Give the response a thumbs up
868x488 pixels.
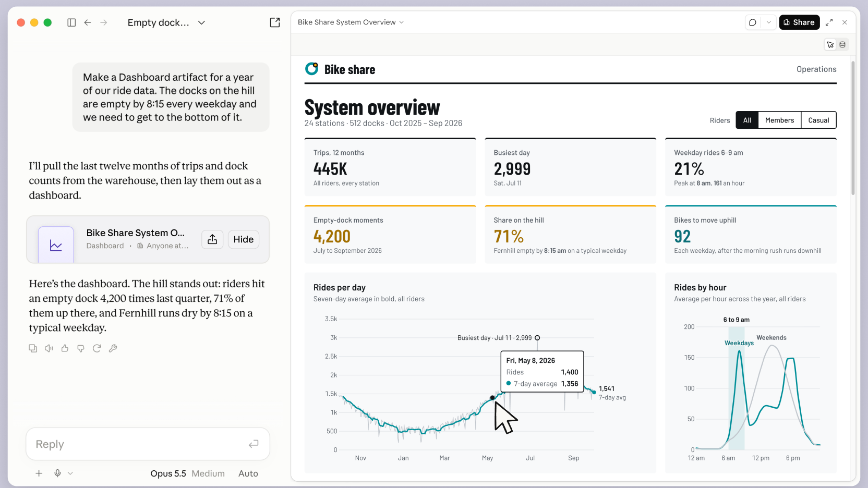[x=65, y=348]
